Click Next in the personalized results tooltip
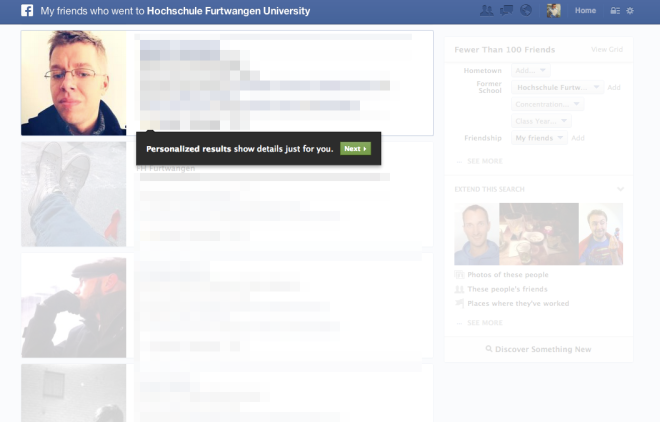Viewport: 660px width, 422px height. [x=355, y=149]
